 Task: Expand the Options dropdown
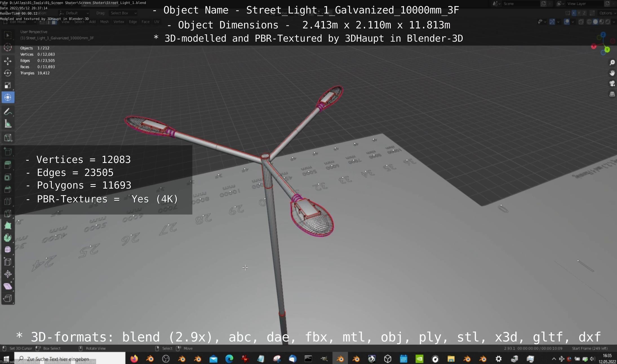point(607,13)
